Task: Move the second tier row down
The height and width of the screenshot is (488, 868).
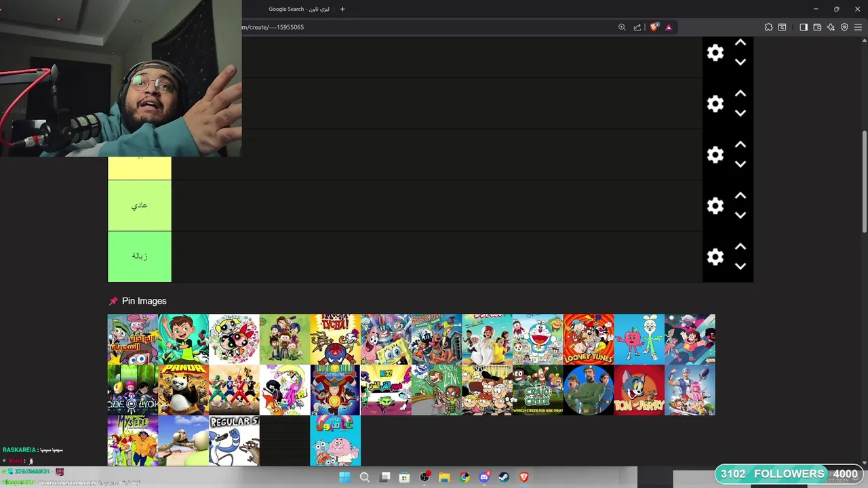Action: [741, 113]
